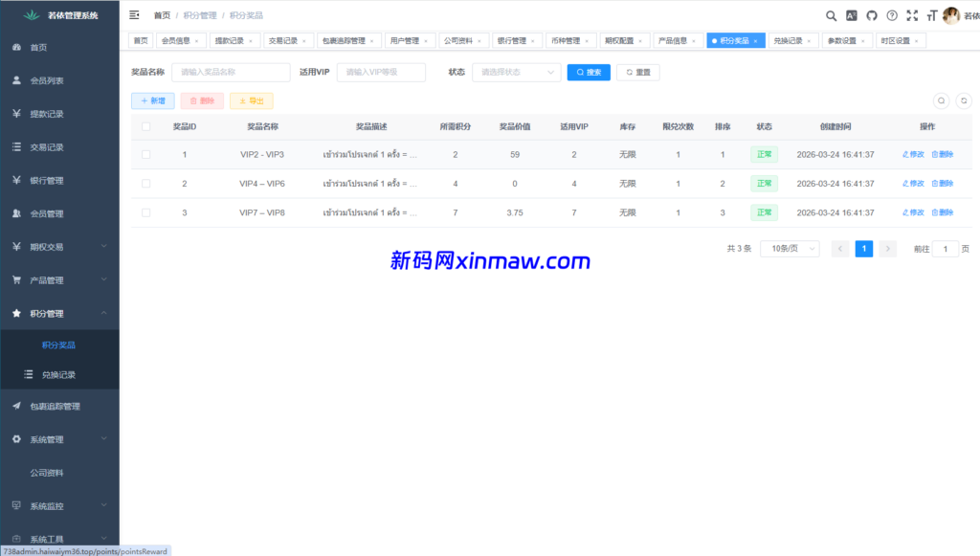Viewport: 980px width, 556px height.
Task: Click the 导出 export button
Action: tap(252, 100)
